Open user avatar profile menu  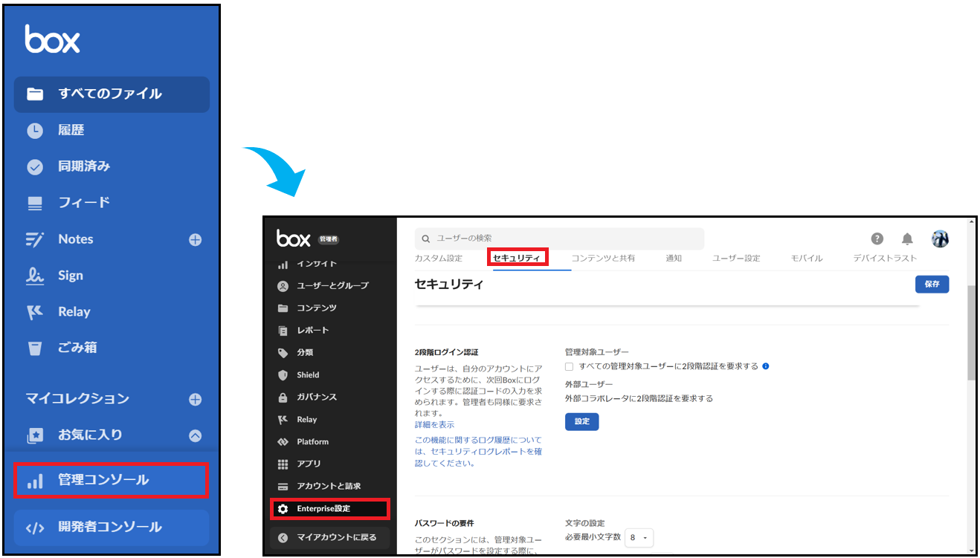point(940,239)
